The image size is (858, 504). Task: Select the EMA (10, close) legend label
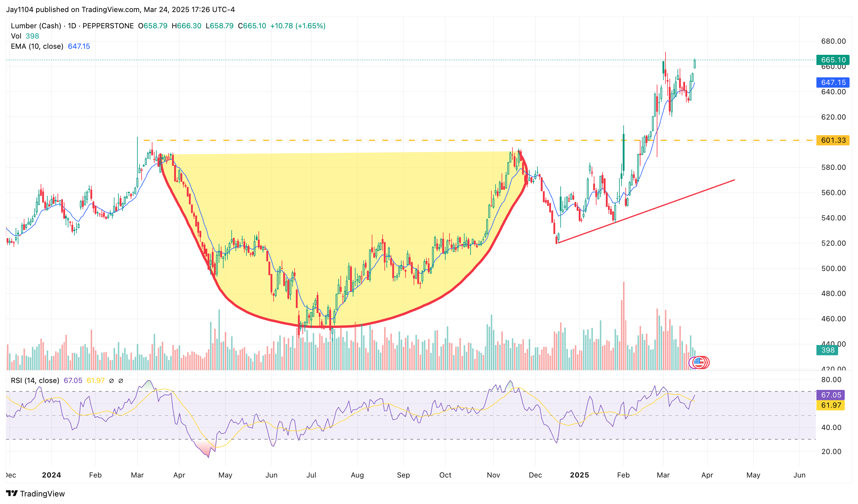point(37,46)
